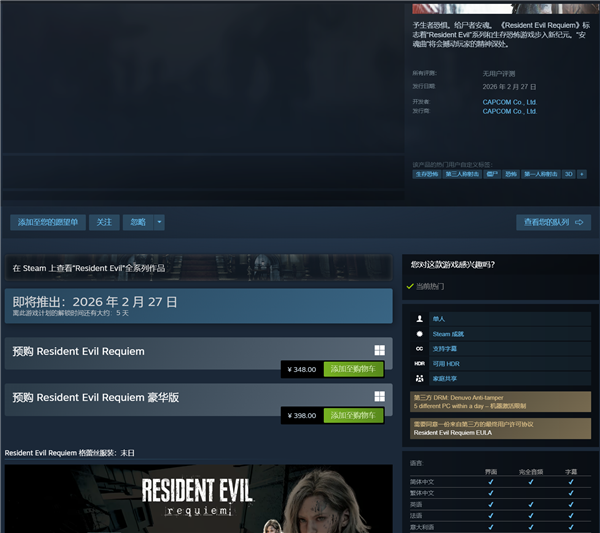This screenshot has width=600, height=533.
Task: Select the 第三人称射击 tag
Action: [461, 174]
